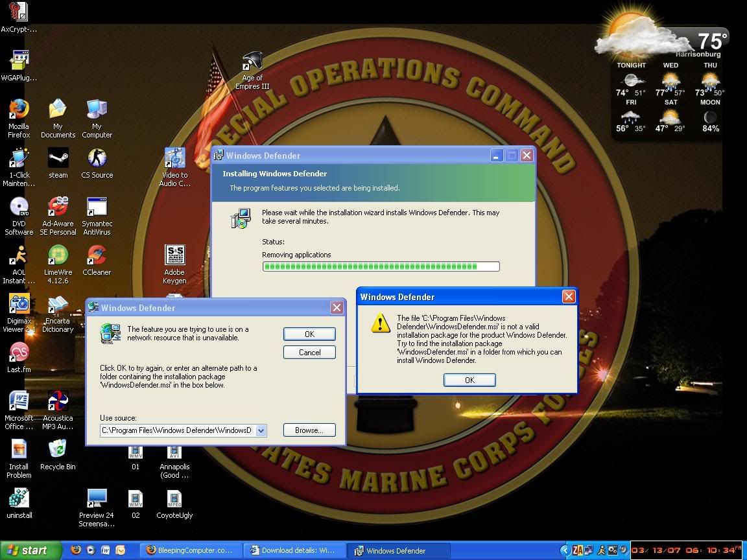Image resolution: width=747 pixels, height=560 pixels.
Task: Click OK in the invalid package warning
Action: (x=469, y=380)
